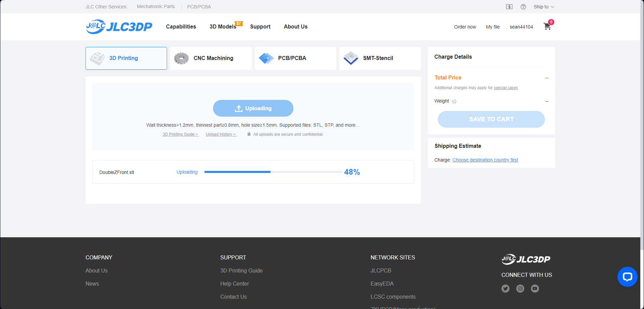This screenshot has height=309, width=644.
Task: Click the upload arrow icon on Uploading button
Action: 238,108
